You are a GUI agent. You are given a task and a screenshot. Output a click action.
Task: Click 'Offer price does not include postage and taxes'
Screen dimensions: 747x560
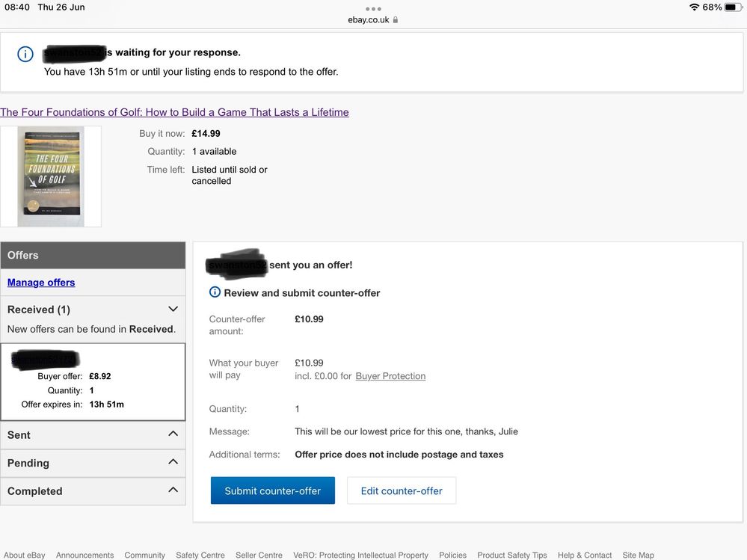(x=399, y=455)
